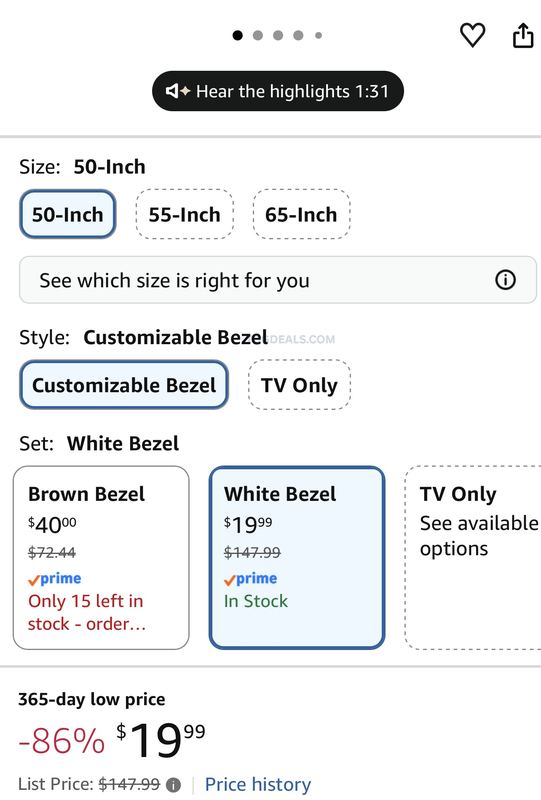Switch style to TV Only
Viewport: 541px width, 800px height.
[x=299, y=385]
